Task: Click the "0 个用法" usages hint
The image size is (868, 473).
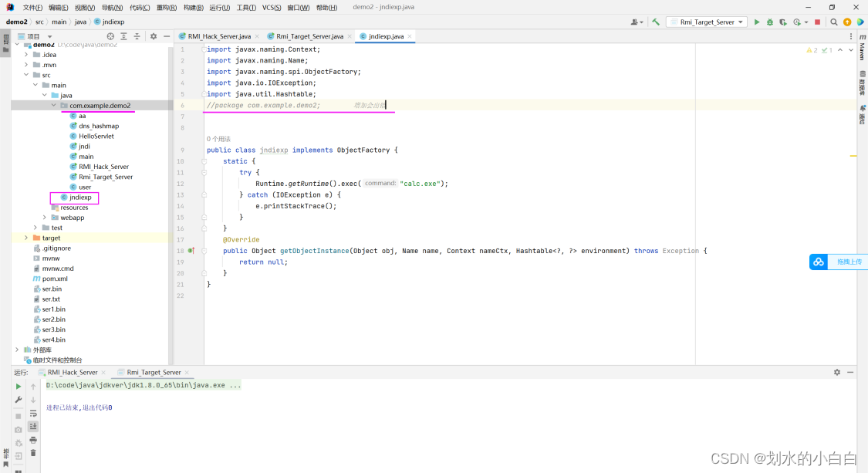Action: (218, 139)
